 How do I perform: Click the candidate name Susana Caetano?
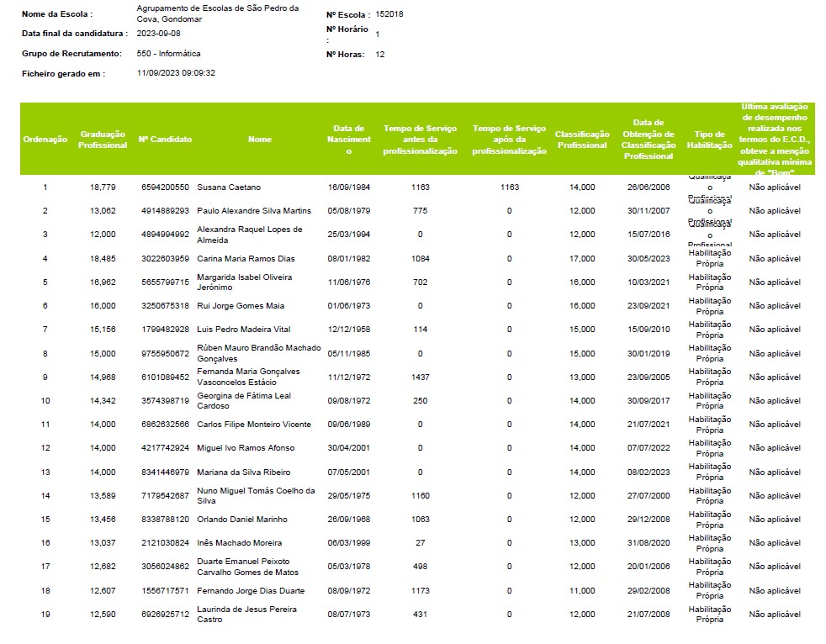(229, 187)
